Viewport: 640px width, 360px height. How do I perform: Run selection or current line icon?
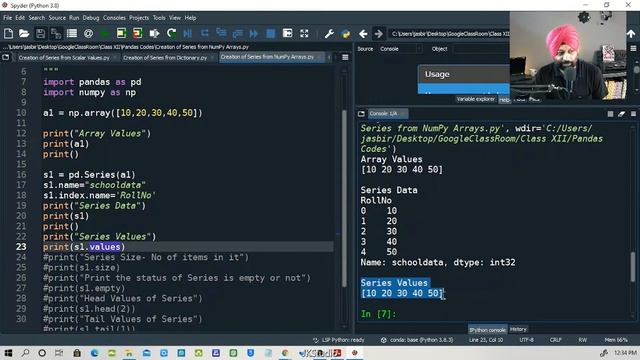click(x=154, y=33)
